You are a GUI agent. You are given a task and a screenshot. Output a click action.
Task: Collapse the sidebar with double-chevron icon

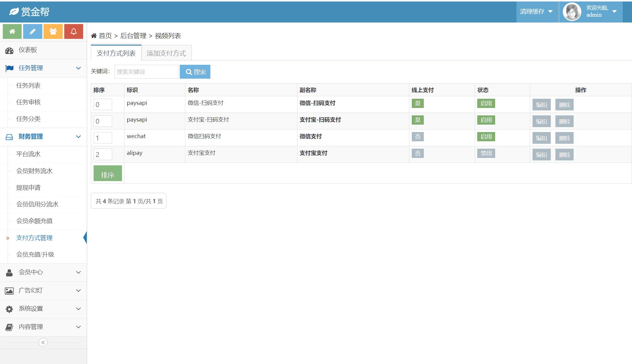[43, 342]
